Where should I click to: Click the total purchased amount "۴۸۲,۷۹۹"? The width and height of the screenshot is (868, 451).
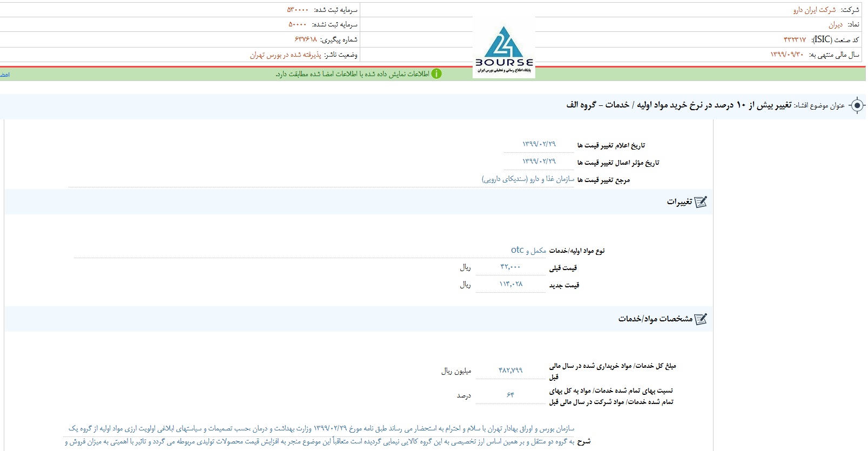(x=511, y=370)
